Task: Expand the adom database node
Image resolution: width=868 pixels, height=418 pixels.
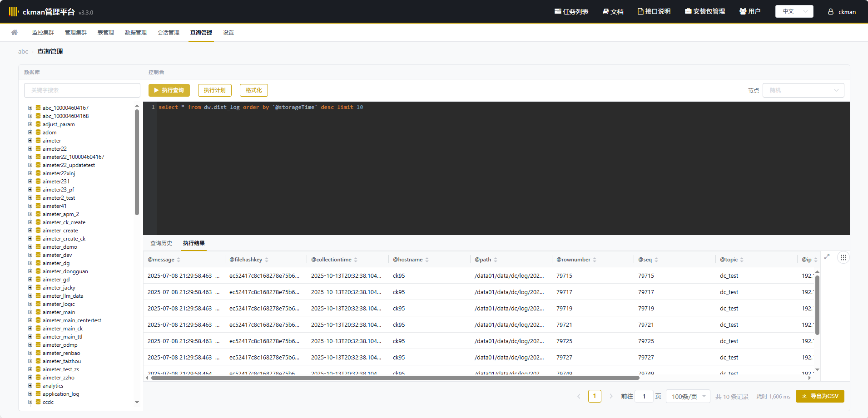Action: pyautogui.click(x=30, y=132)
